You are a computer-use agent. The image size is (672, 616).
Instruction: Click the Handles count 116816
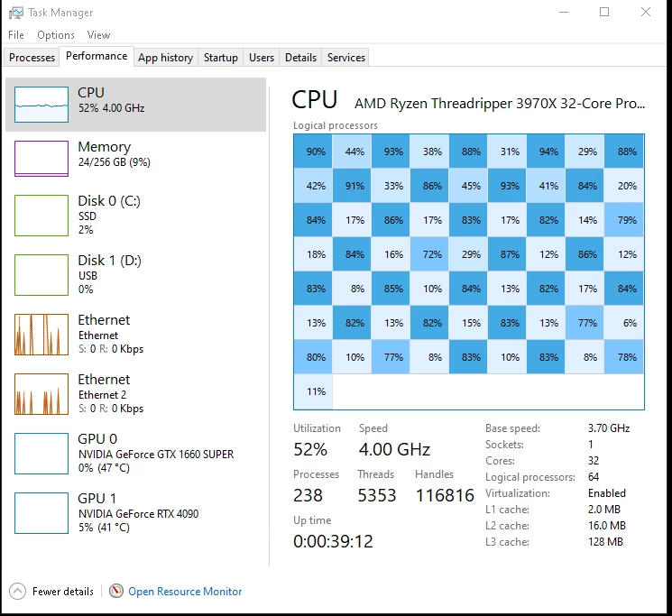pyautogui.click(x=445, y=496)
